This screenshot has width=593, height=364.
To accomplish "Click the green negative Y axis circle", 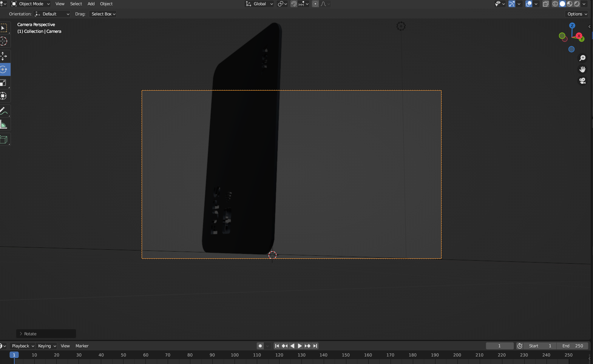I will pyautogui.click(x=562, y=36).
